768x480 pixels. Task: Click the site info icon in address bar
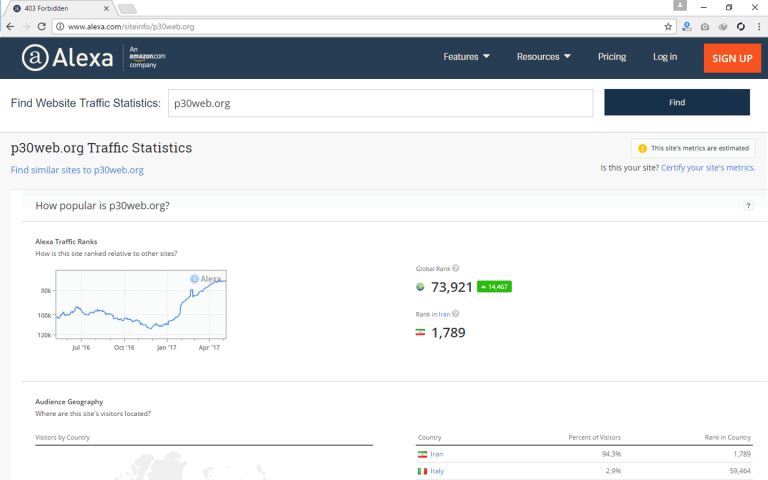pyautogui.click(x=60, y=26)
